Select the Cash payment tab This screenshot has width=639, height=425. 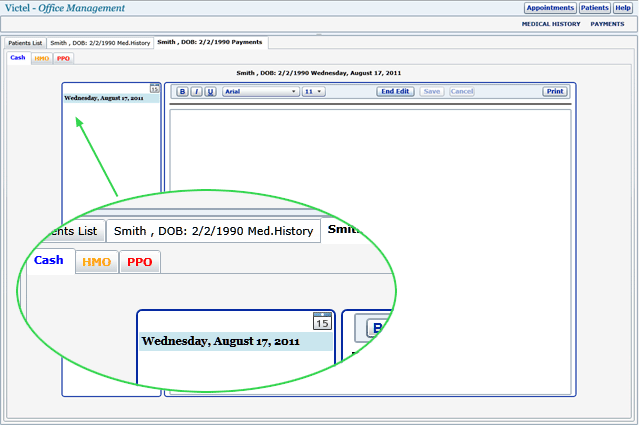[x=18, y=58]
